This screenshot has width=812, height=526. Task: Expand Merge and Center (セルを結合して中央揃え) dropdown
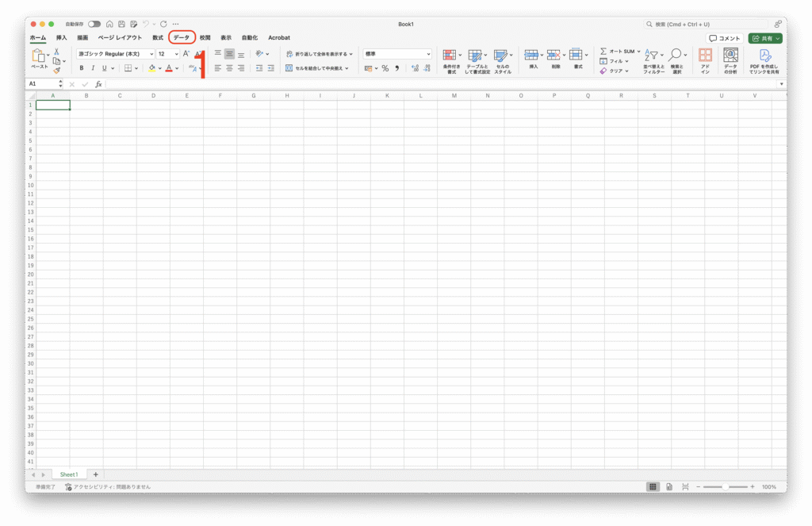click(x=347, y=68)
